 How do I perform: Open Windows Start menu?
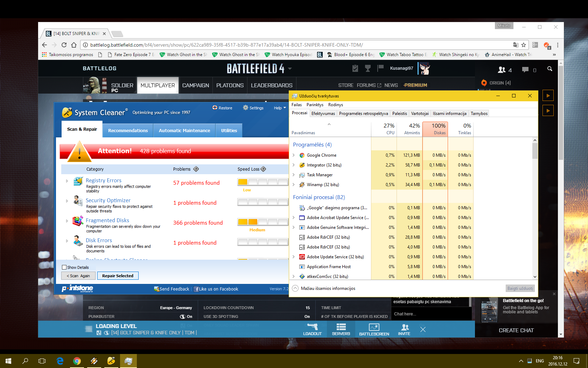click(8, 361)
